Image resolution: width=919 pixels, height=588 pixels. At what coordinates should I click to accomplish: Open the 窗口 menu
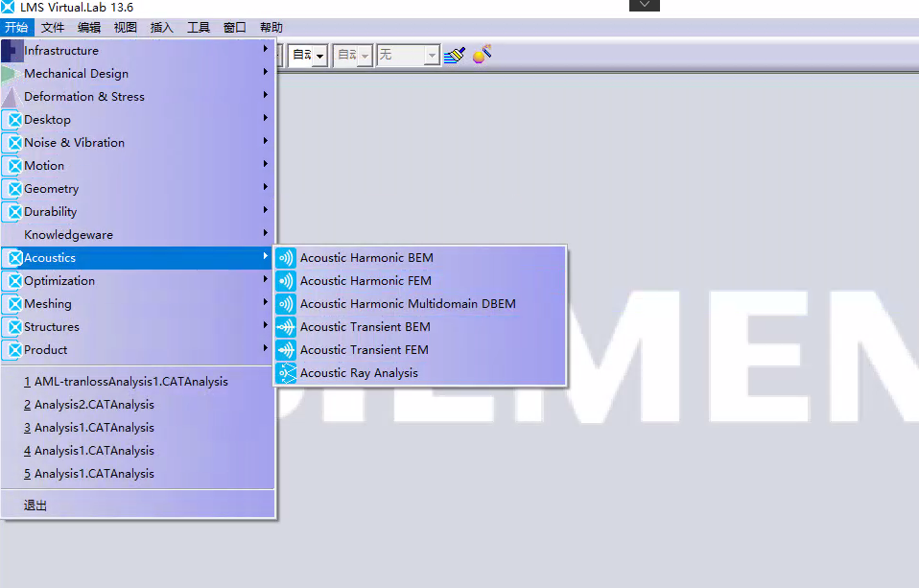point(234,28)
